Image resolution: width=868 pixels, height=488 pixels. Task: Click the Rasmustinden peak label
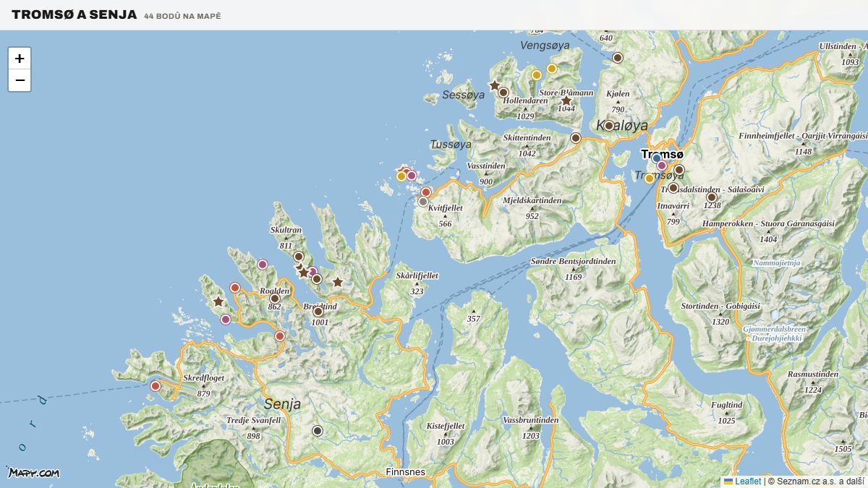tap(813, 374)
